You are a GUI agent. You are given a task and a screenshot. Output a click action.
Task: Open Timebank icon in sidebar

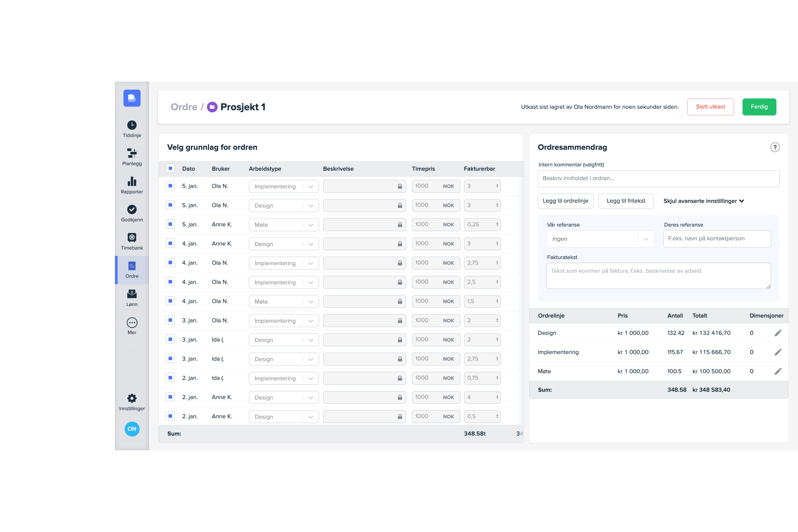(132, 238)
